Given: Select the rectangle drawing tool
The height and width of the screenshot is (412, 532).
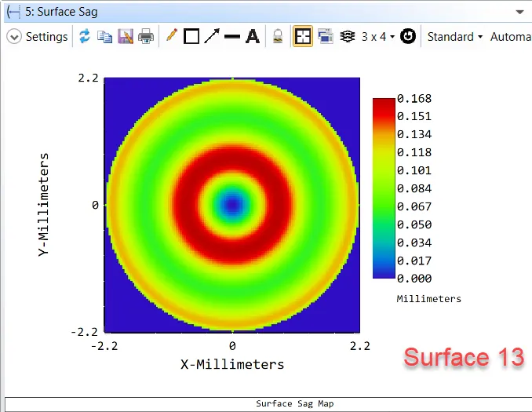Looking at the screenshot, I should coord(191,37).
